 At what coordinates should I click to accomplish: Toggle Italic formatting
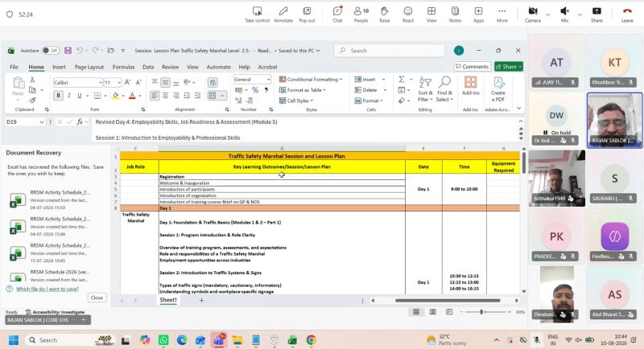[x=69, y=96]
